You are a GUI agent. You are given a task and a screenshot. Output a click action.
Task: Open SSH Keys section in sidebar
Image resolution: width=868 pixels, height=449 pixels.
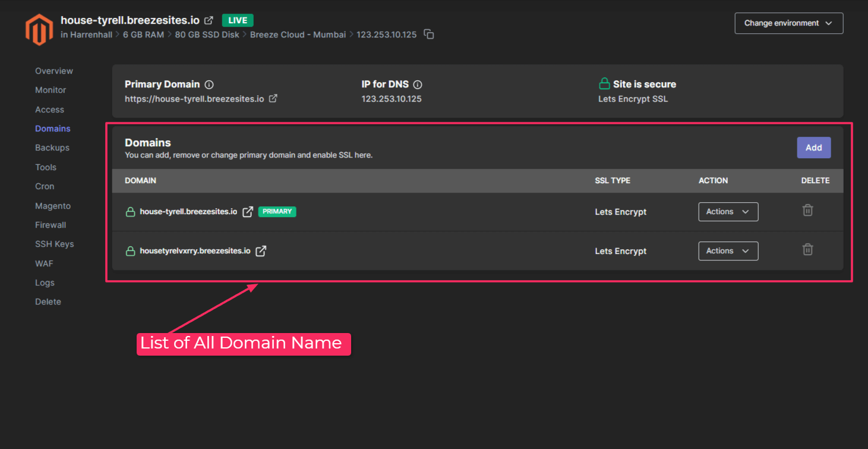pos(55,244)
